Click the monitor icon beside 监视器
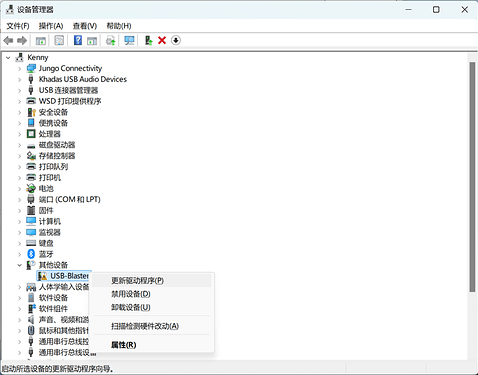Screen dimensions: 478x375 point(31,232)
